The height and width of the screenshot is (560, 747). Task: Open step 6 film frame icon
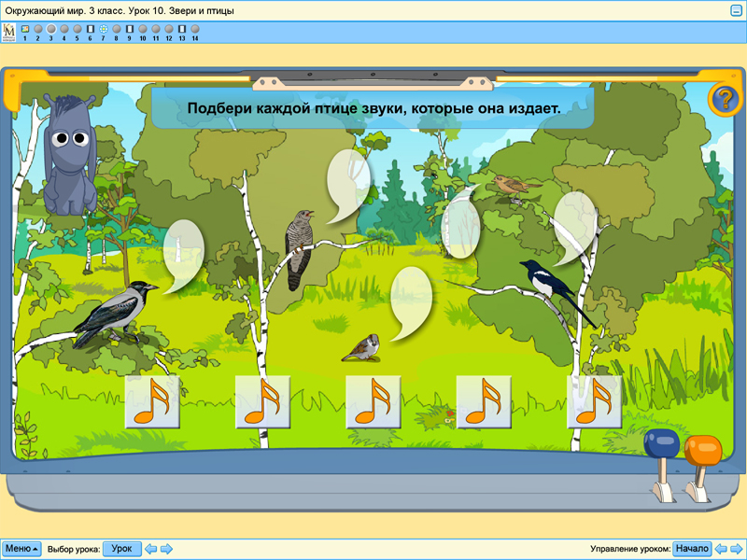pos(90,29)
